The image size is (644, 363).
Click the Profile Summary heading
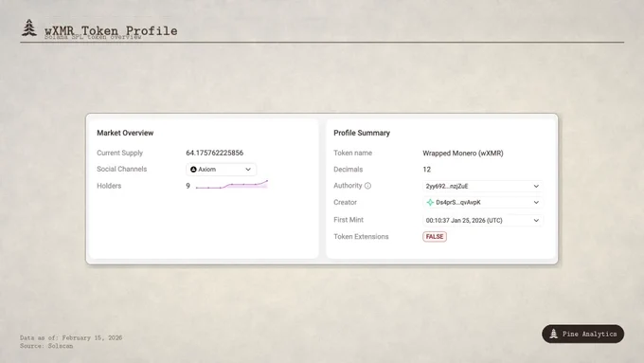click(x=362, y=133)
